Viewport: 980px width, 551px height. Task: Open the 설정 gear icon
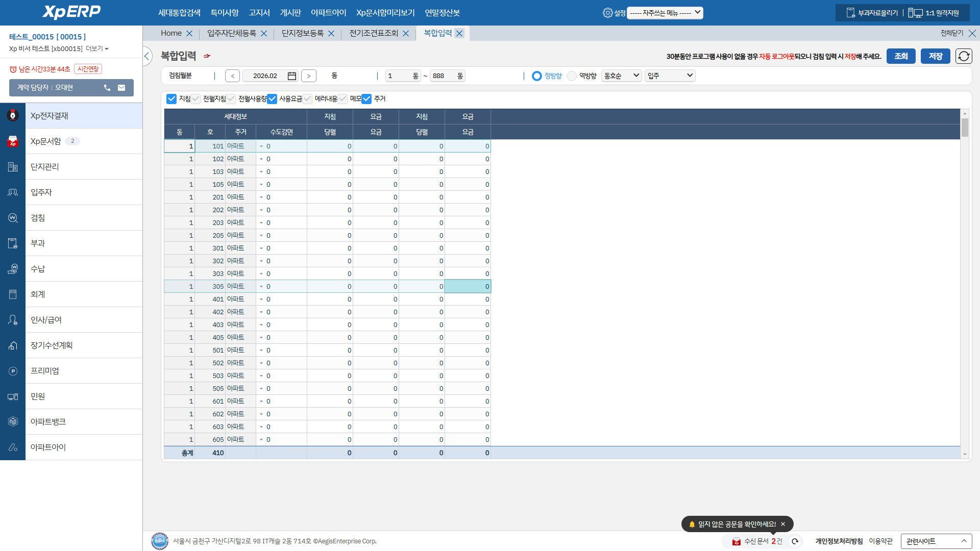607,13
